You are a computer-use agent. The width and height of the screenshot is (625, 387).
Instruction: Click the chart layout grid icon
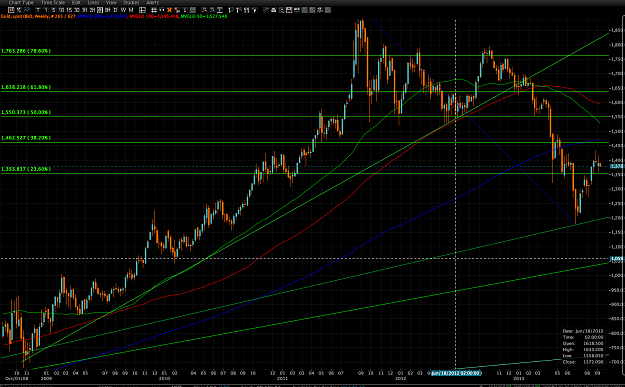pyautogui.click(x=142, y=10)
